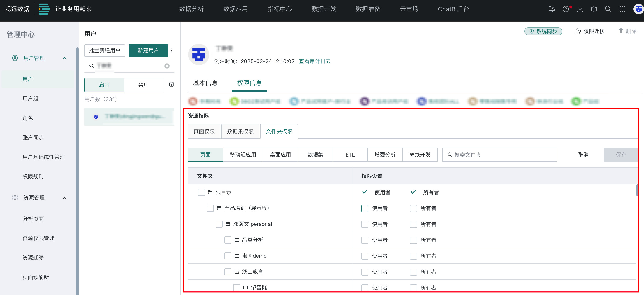This screenshot has height=295, width=644.
Task: Collapse the 资源管理 sidebar section
Action: (64, 198)
